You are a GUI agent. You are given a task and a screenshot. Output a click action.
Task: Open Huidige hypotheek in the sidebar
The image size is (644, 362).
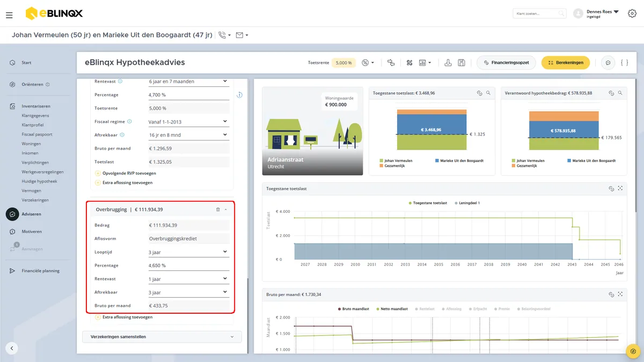click(x=39, y=181)
